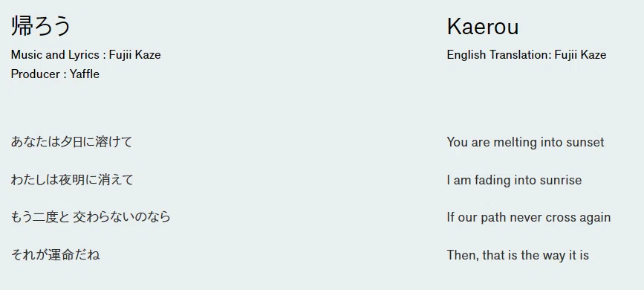Select the lyric それが運命だね
Screen dimensions: 644x290
pyautogui.click(x=55, y=254)
